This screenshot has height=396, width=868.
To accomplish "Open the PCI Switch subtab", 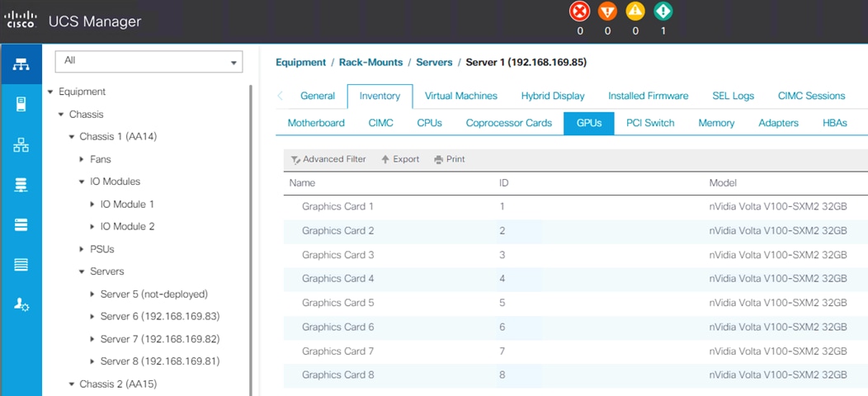I will pos(650,123).
